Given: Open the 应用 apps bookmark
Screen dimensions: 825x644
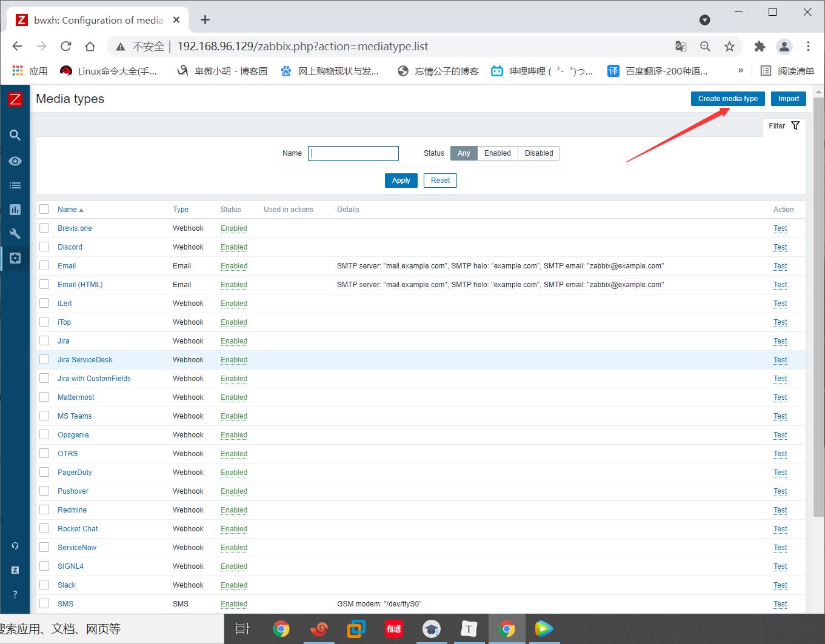Looking at the screenshot, I should pyautogui.click(x=30, y=71).
